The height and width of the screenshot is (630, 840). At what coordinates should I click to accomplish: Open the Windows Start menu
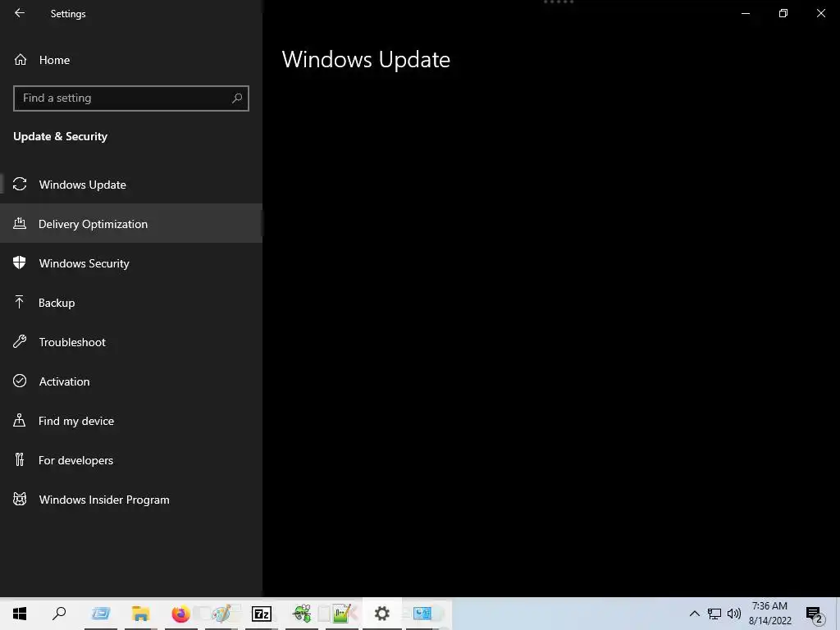[20, 614]
